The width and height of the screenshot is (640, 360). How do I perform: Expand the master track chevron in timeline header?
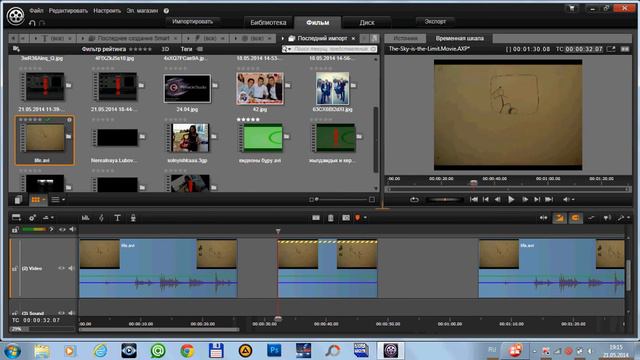(51, 229)
